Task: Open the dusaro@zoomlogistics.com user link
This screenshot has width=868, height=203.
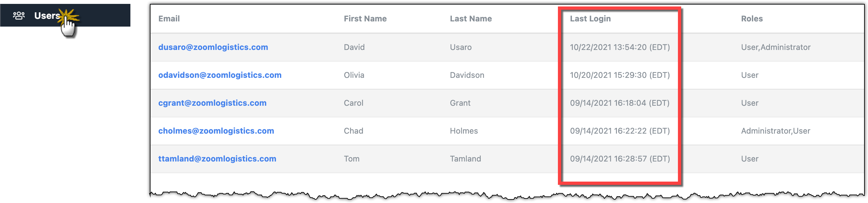Action: click(213, 47)
